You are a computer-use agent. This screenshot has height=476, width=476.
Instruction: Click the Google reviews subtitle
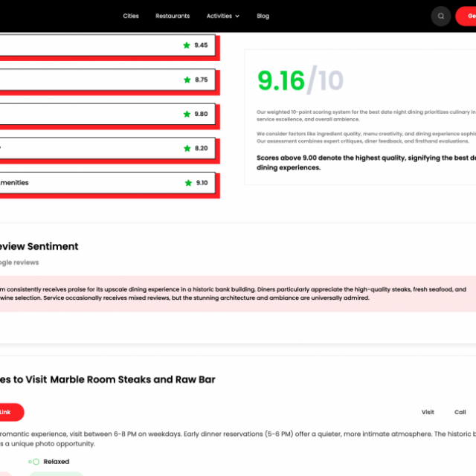click(x=19, y=263)
